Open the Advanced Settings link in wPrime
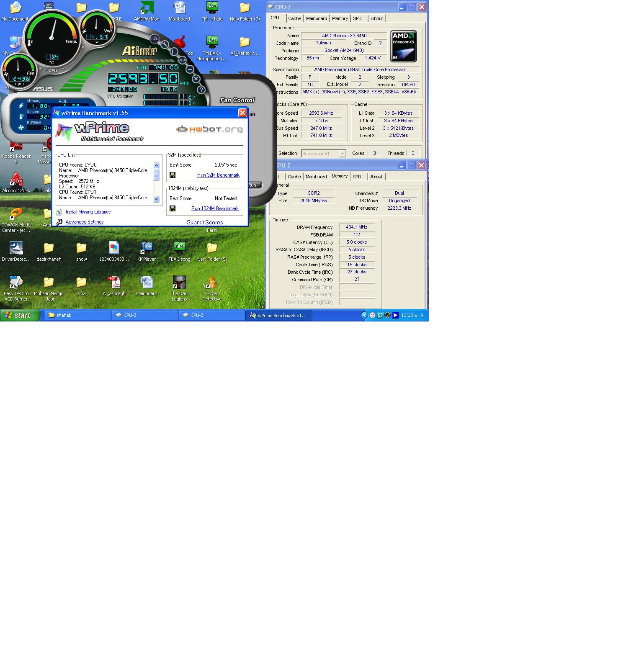This screenshot has height=658, width=644. 85,222
